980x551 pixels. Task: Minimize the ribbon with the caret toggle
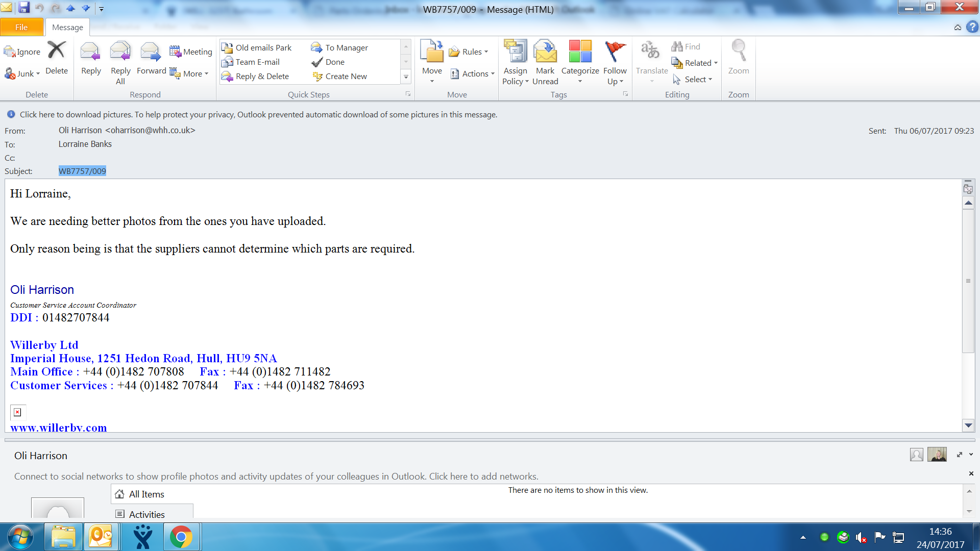click(x=958, y=28)
